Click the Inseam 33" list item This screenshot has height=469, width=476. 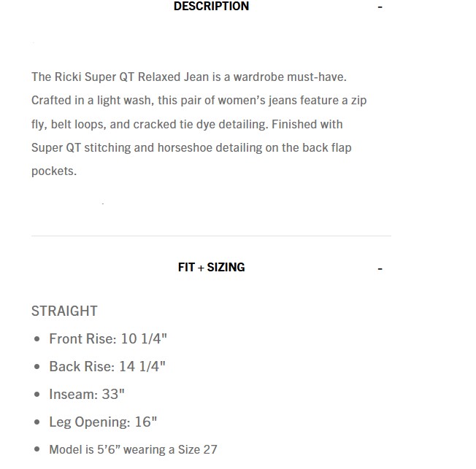87,394
